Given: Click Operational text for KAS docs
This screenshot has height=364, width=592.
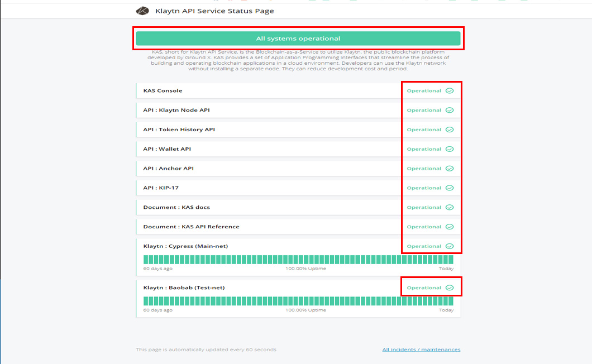Looking at the screenshot, I should 423,207.
